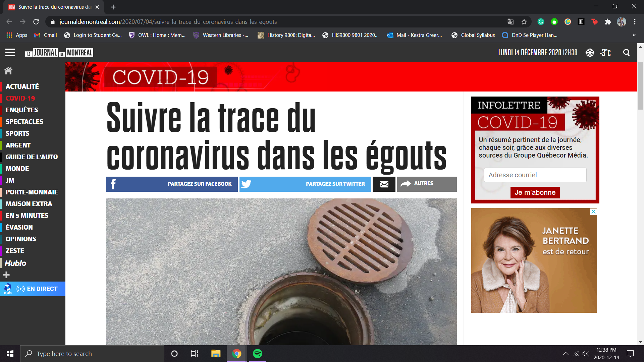Share article by email envelope icon
The image size is (644, 362).
tap(384, 184)
